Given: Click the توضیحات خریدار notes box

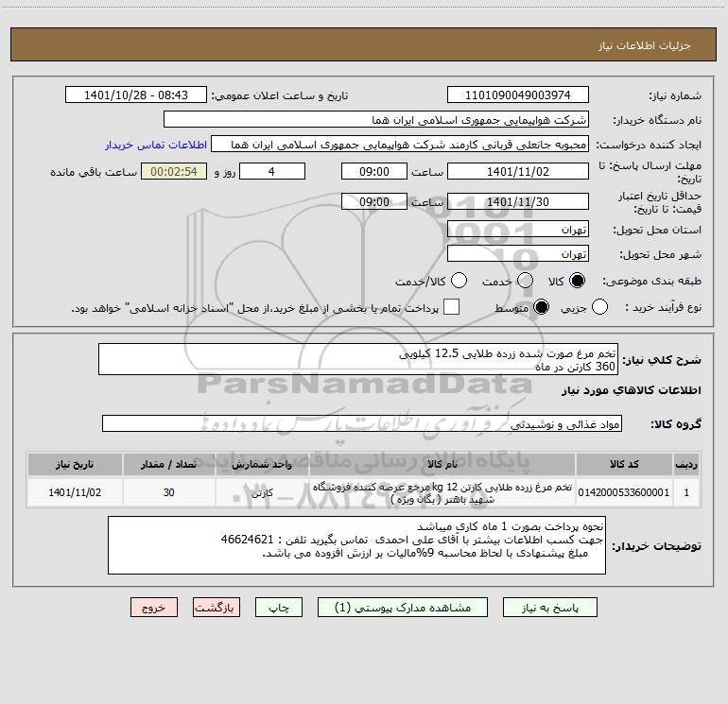Looking at the screenshot, I should (356, 545).
